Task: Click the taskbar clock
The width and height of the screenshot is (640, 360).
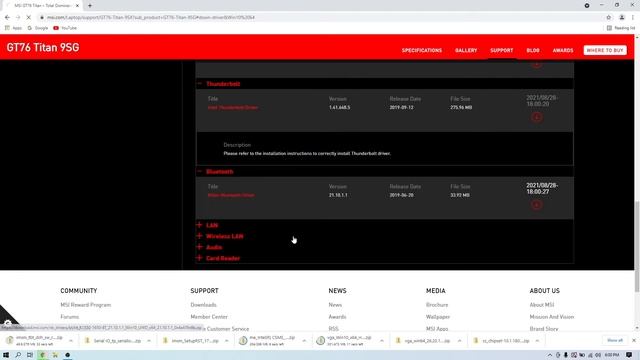Action: (612, 355)
